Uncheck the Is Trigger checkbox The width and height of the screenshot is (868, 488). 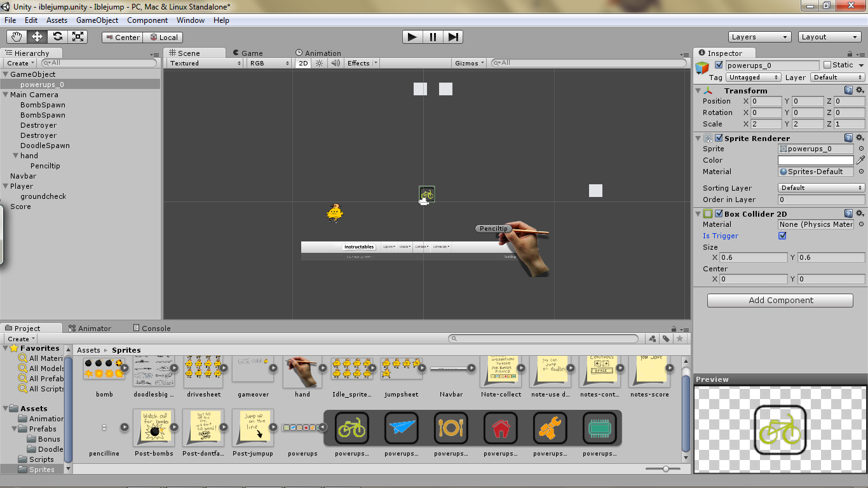coord(782,236)
